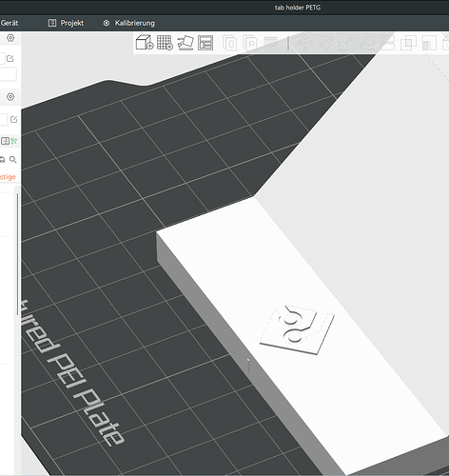Open the Projekt tab

coord(66,23)
